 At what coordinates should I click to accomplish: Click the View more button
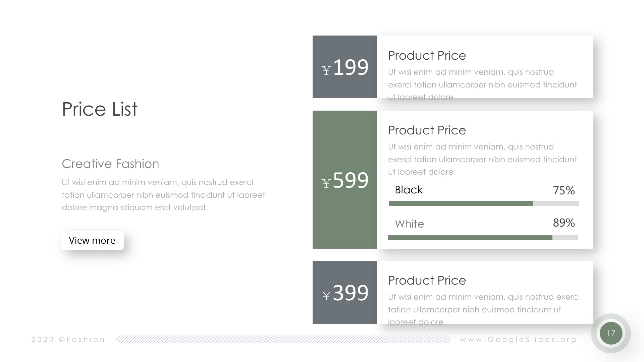(92, 240)
